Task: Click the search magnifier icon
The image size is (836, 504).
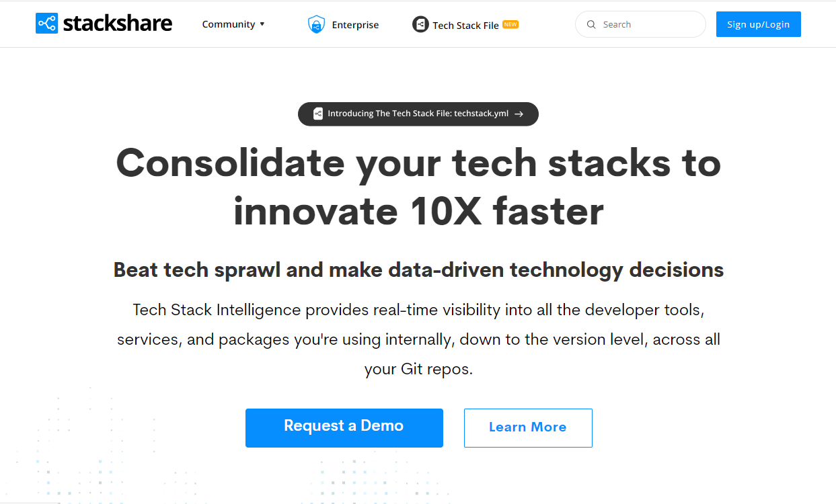Action: point(591,24)
